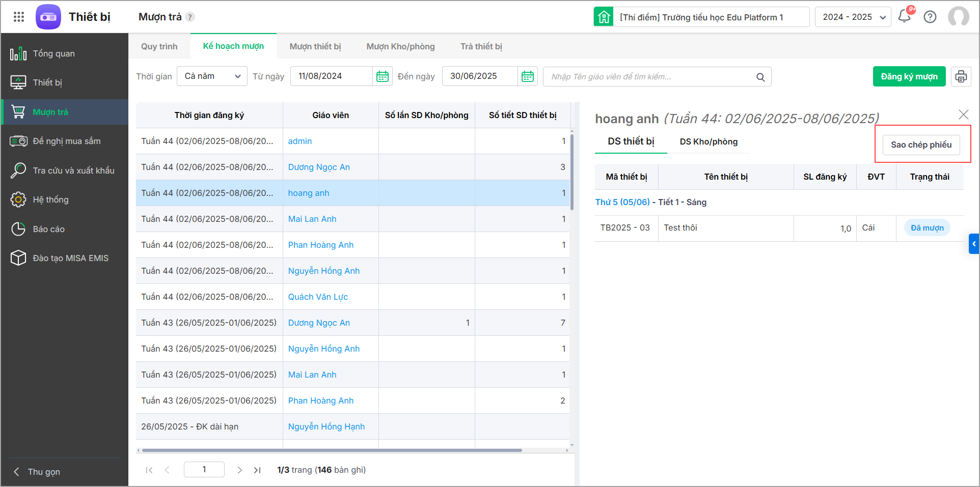This screenshot has width=980, height=487.
Task: Open teacher link Quách Văn Lực
Action: 318,297
